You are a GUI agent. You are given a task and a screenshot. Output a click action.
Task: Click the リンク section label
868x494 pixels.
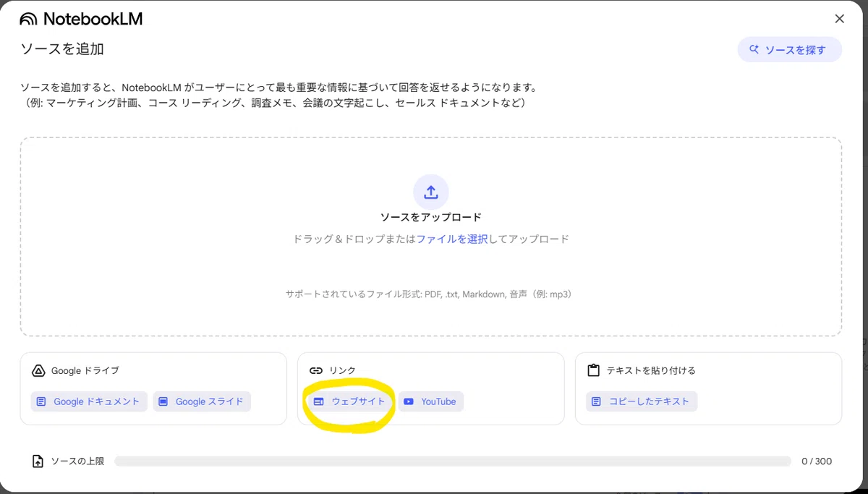tap(343, 370)
